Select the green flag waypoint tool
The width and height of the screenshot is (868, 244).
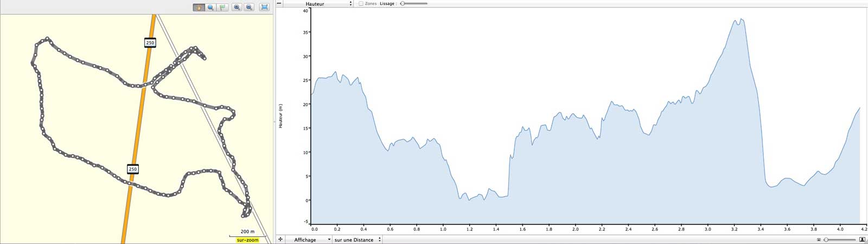(222, 7)
